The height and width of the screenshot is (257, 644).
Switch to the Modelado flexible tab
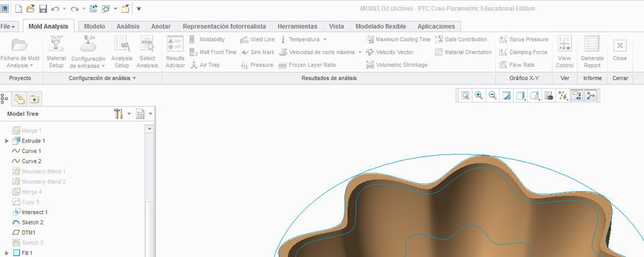pyautogui.click(x=381, y=26)
